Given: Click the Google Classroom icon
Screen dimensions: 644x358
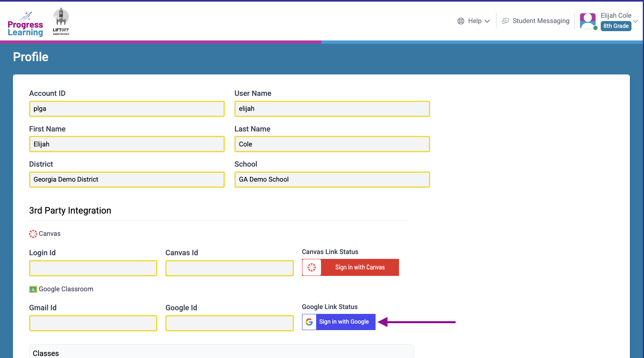Looking at the screenshot, I should click(x=33, y=289).
